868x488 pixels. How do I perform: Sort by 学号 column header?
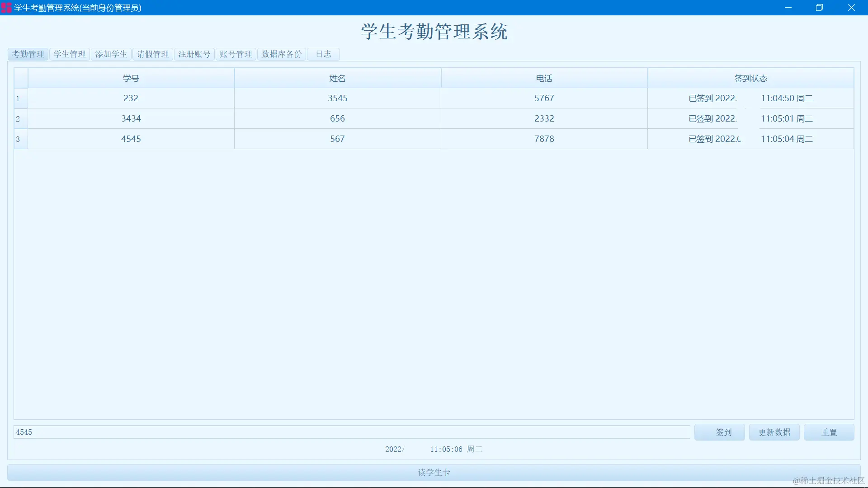[131, 78]
